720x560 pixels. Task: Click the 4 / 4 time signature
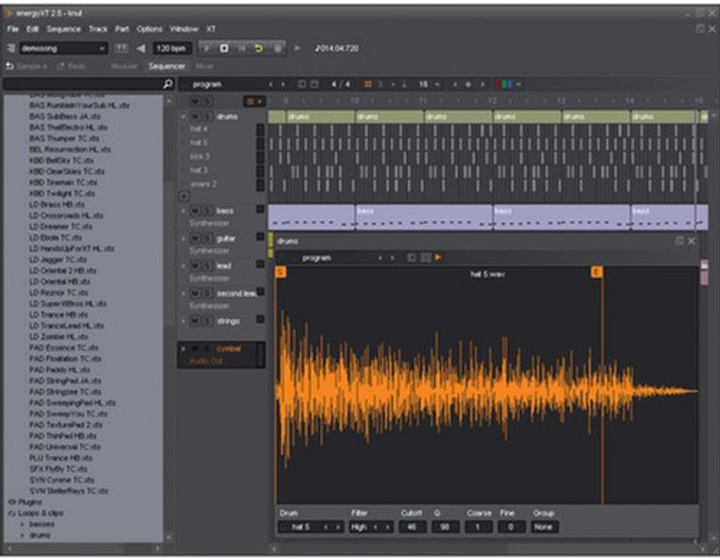pyautogui.click(x=341, y=84)
